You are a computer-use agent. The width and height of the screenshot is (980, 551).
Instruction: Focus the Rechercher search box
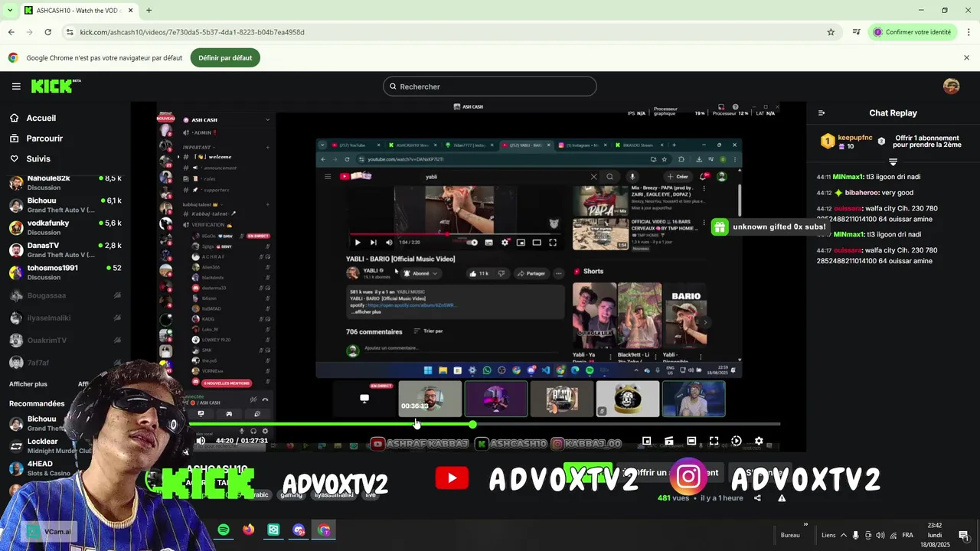pos(490,86)
